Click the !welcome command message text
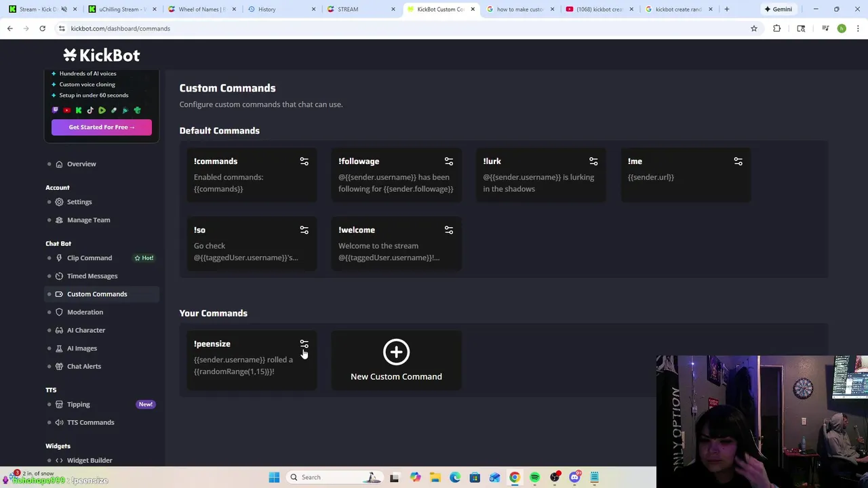The image size is (868, 488). coord(389,251)
